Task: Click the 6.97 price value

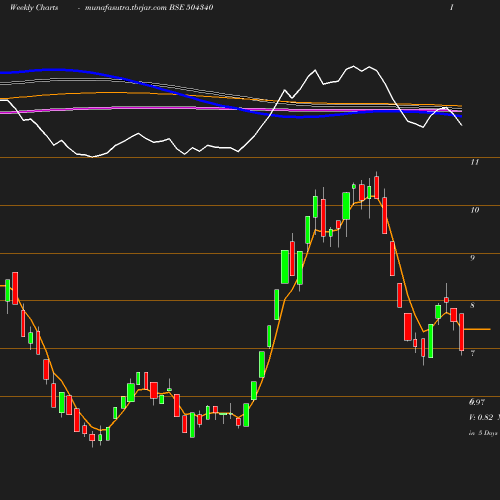Action: [x=477, y=402]
